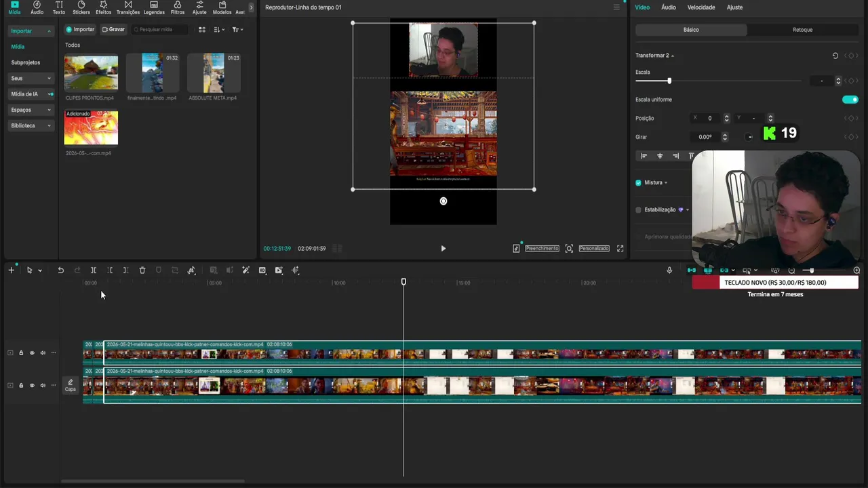Collapse the Transformar 2 section
This screenshot has height=488, width=868.
[x=673, y=56]
